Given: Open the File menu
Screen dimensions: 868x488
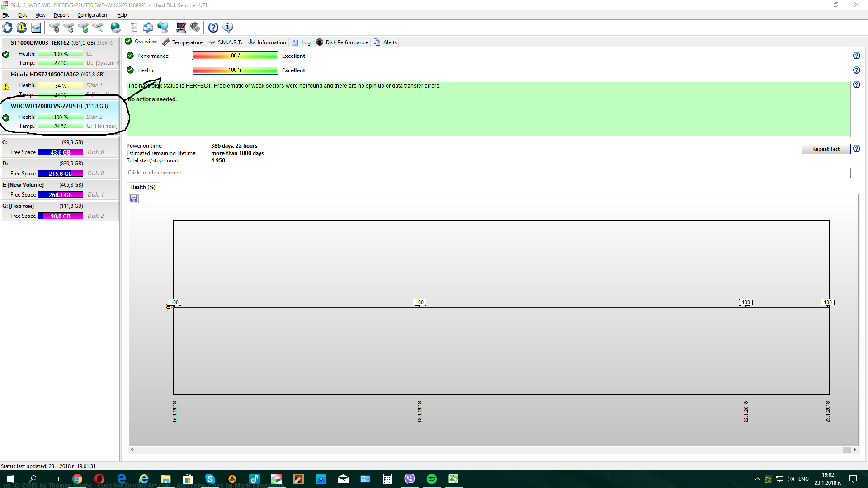Looking at the screenshot, I should [x=6, y=15].
